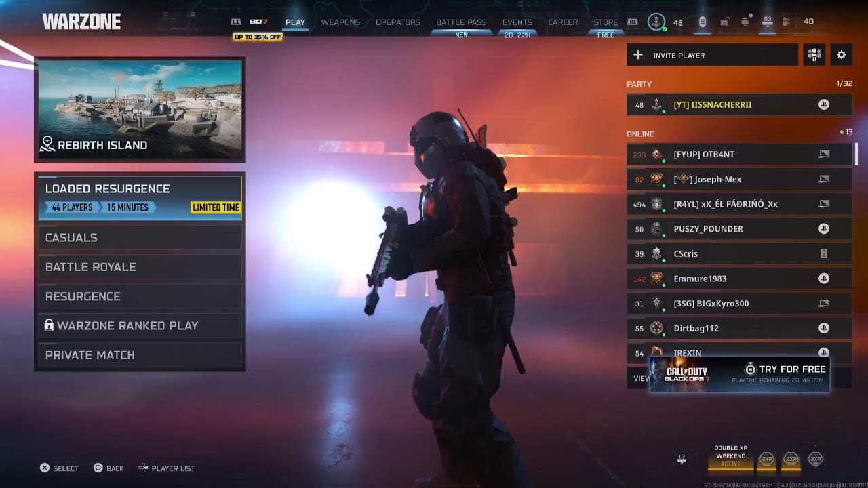Open the token icon in the top bar
Screen dimensions: 868x488
tap(703, 22)
